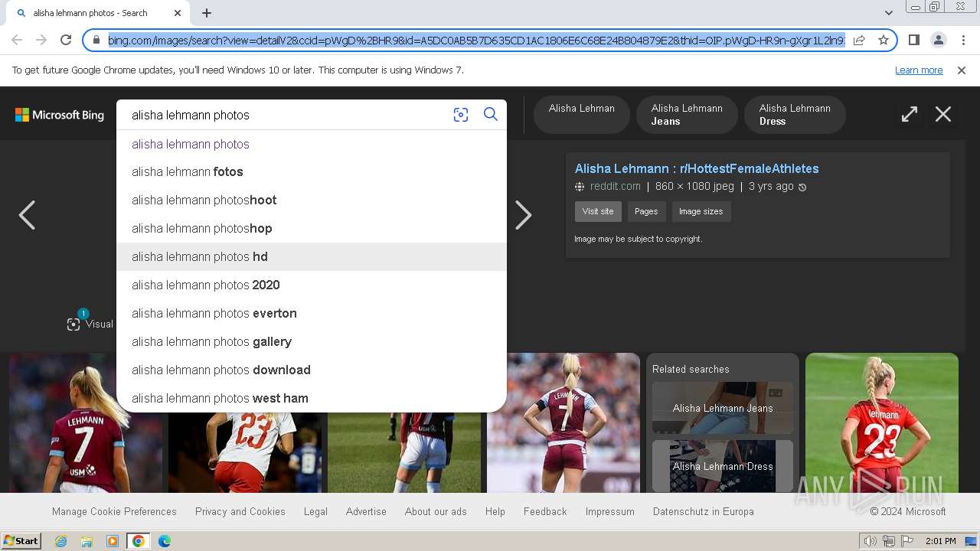
Task: Go back in Chrome history
Action: (x=17, y=40)
